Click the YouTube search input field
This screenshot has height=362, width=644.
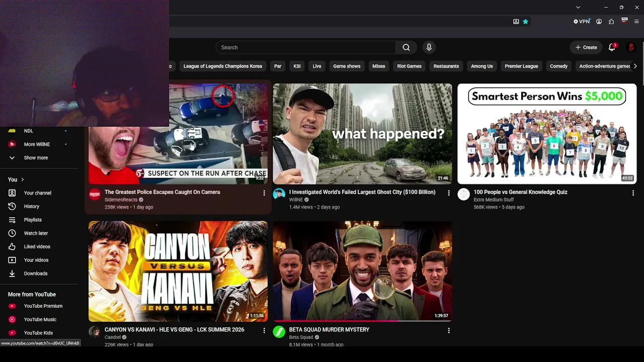(306, 47)
